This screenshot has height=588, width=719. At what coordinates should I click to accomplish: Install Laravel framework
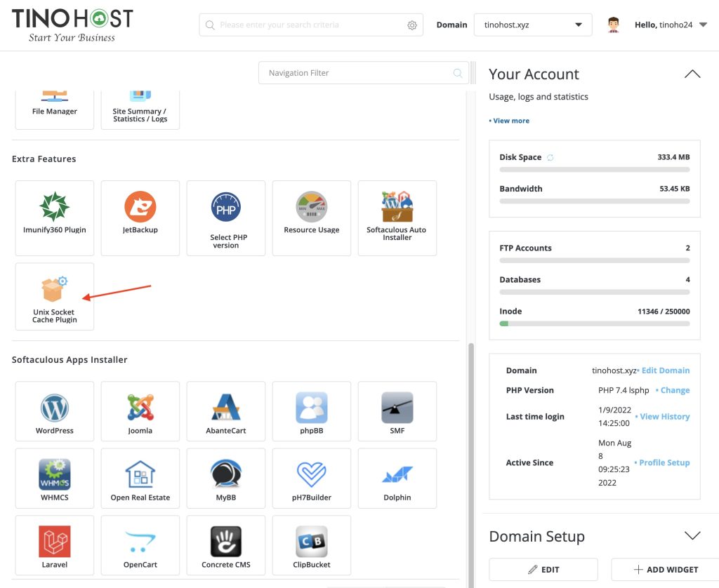[55, 545]
